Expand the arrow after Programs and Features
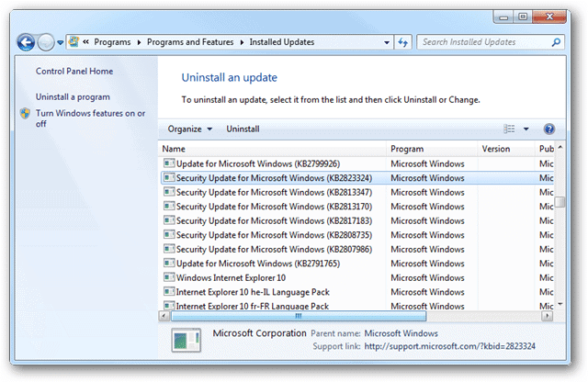Image resolution: width=588 pixels, height=382 pixels. [x=242, y=42]
